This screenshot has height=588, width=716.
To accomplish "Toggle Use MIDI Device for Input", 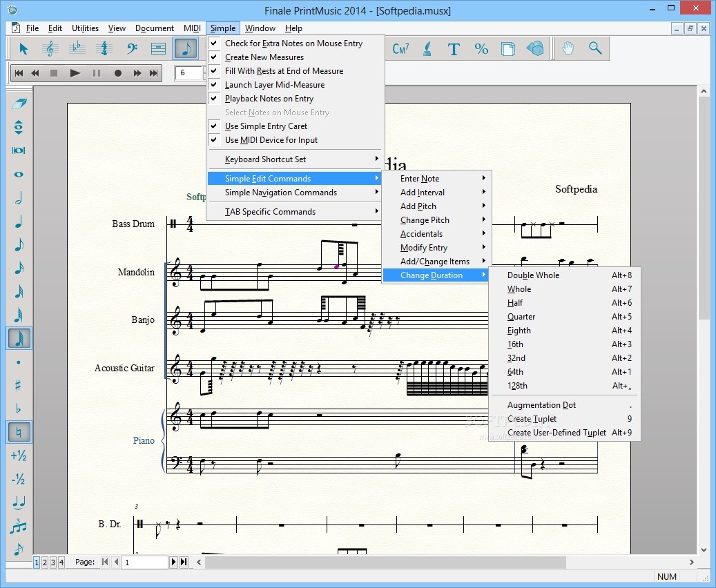I will tap(295, 140).
